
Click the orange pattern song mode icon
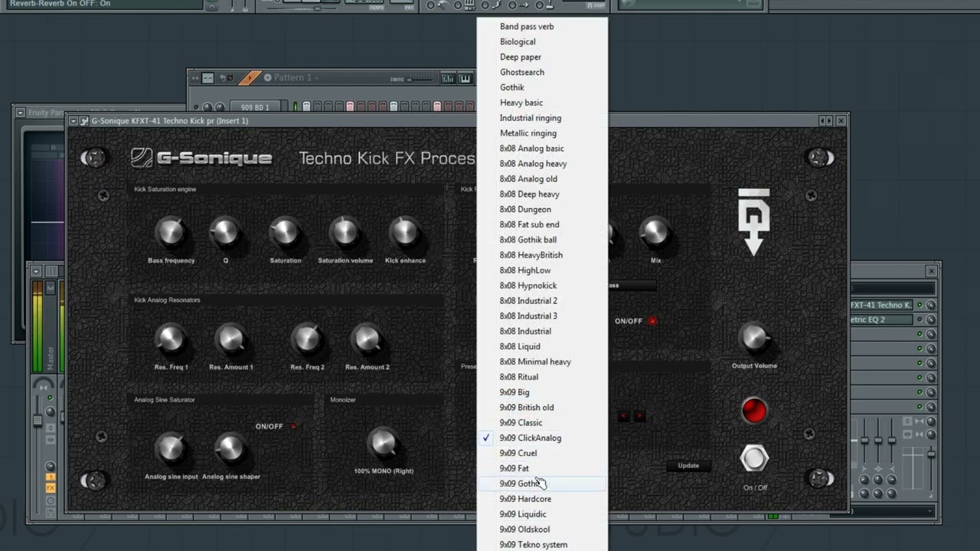coord(250,77)
